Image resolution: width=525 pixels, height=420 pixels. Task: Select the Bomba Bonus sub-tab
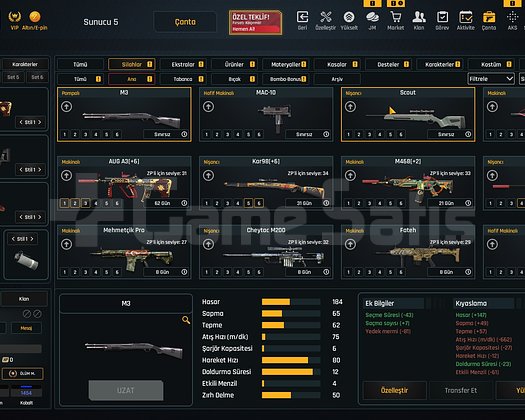(x=286, y=79)
